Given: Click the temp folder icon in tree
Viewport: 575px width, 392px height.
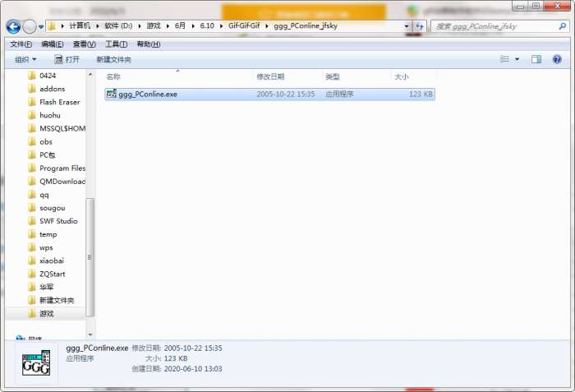Looking at the screenshot, I should point(32,234).
